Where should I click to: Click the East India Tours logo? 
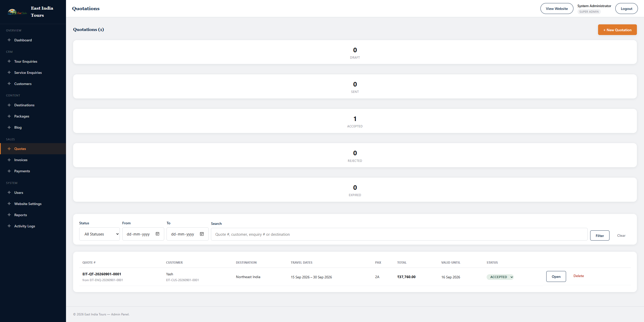point(17,12)
